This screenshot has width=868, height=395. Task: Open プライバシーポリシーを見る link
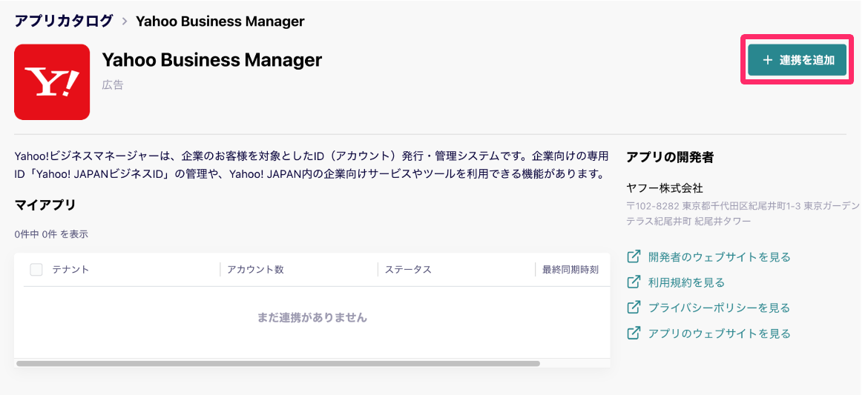[x=719, y=308]
